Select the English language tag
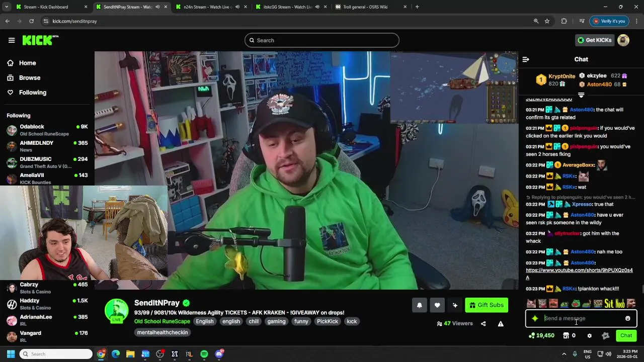Image resolution: width=644 pixels, height=362 pixels. [x=205, y=321]
